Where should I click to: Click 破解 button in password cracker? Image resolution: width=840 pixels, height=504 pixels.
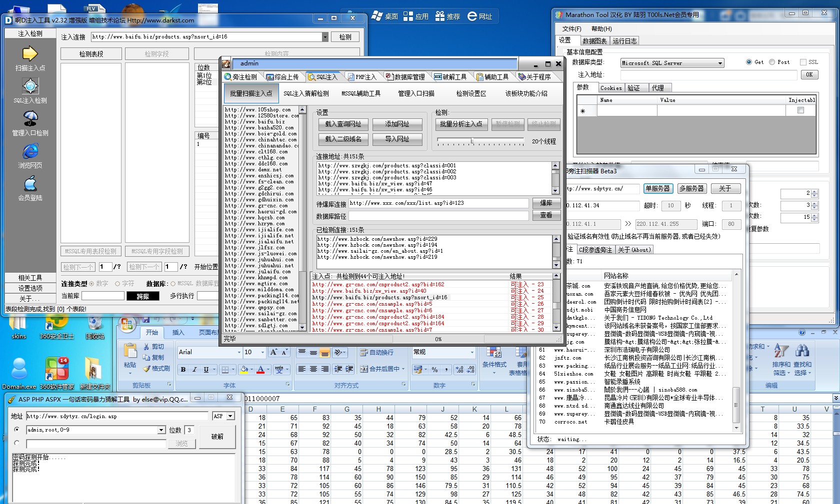[217, 437]
